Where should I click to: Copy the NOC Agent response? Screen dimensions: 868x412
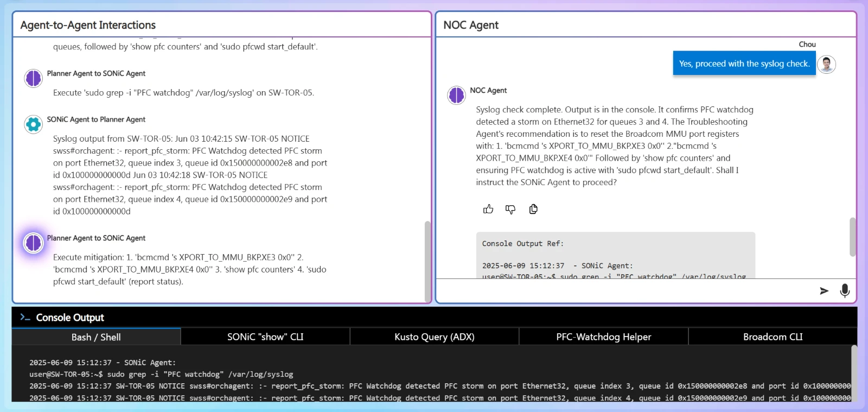click(x=533, y=209)
